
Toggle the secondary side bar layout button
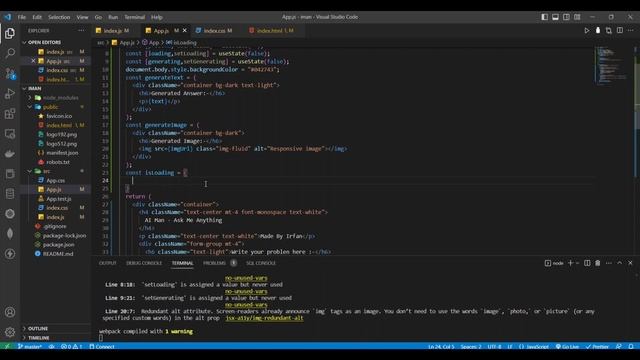[566, 17]
